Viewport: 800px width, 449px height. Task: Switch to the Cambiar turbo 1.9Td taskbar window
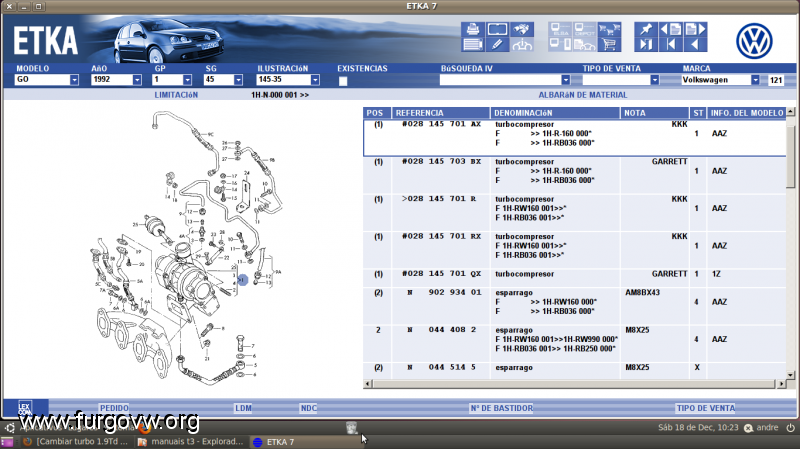(76, 442)
